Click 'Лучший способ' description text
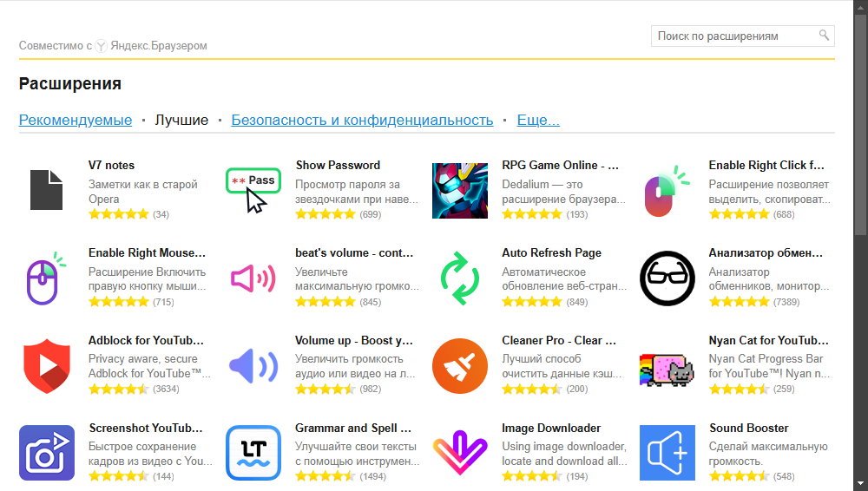The width and height of the screenshot is (868, 491). (542, 358)
